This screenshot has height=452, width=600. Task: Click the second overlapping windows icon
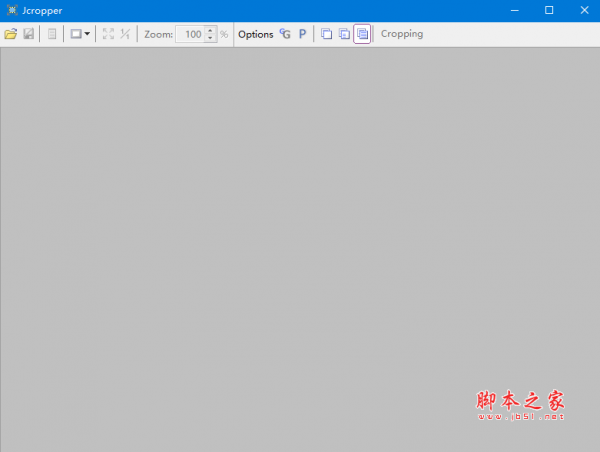point(344,34)
